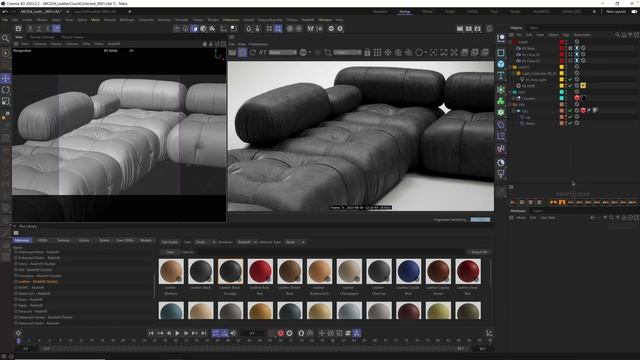
Task: Open the library Size dropdown
Action: pyautogui.click(x=205, y=242)
